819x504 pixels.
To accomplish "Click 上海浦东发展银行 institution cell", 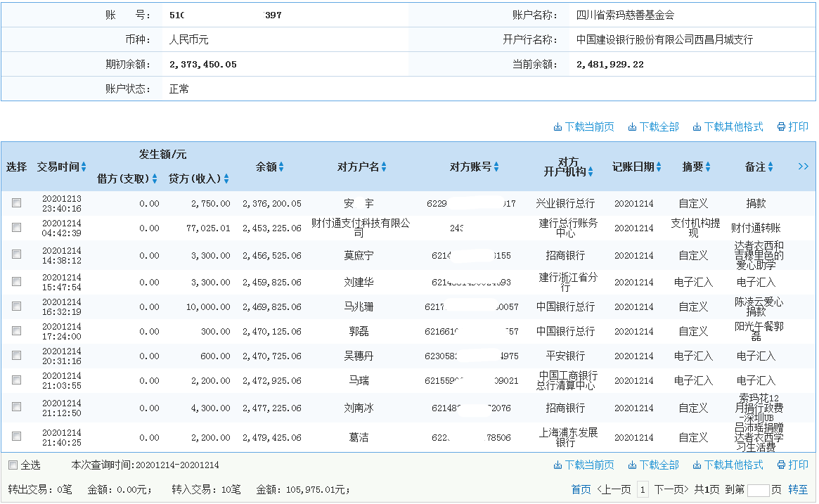I will pos(568,438).
